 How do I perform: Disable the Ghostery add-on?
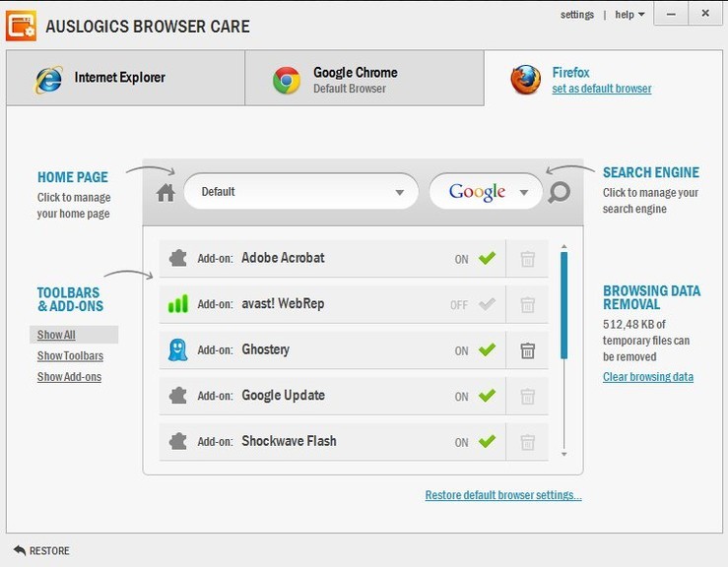pyautogui.click(x=487, y=349)
